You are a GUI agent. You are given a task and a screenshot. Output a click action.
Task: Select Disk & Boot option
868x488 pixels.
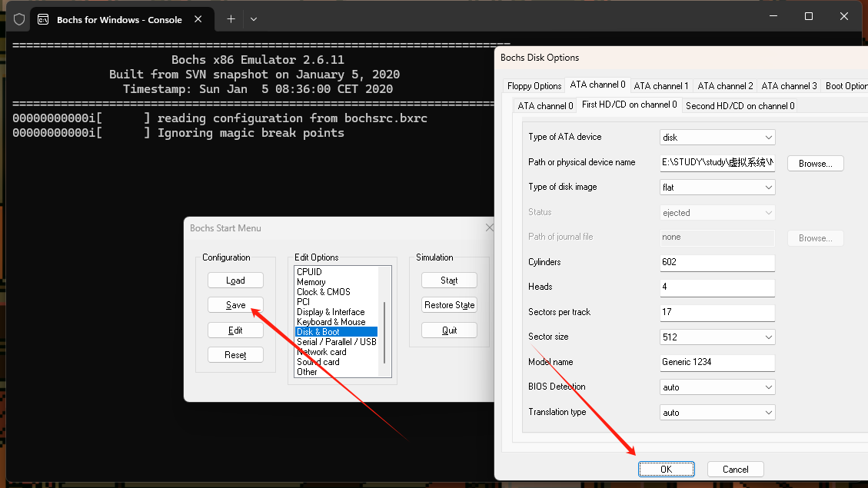click(x=336, y=332)
